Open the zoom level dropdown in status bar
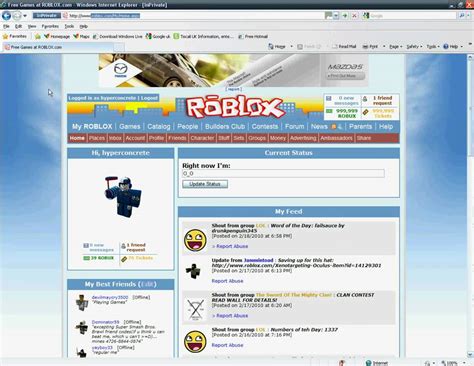The height and width of the screenshot is (366, 474). [464, 363]
